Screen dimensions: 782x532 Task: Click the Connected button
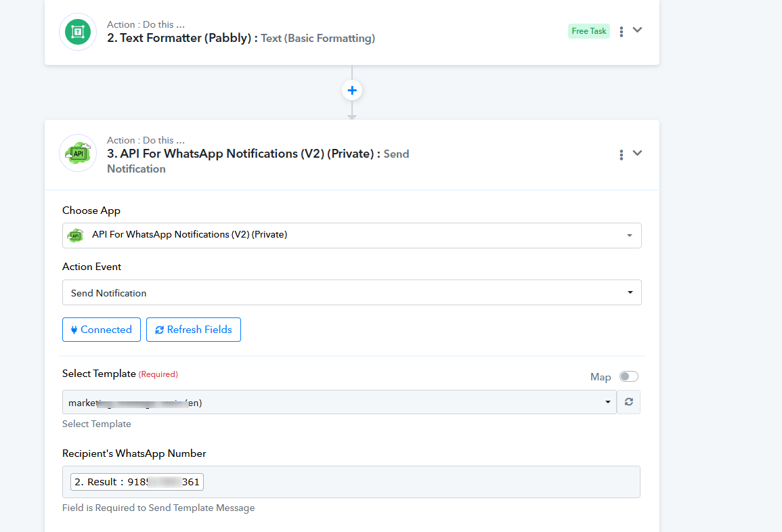click(102, 330)
